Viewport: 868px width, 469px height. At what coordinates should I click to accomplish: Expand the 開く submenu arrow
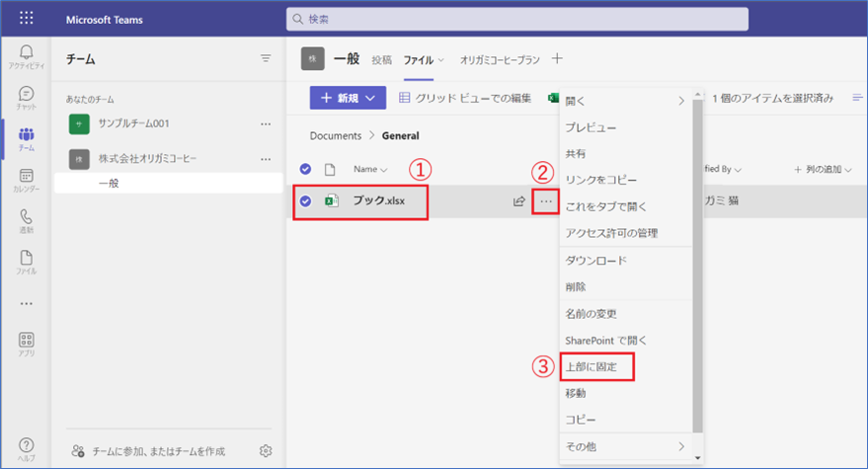pos(680,101)
